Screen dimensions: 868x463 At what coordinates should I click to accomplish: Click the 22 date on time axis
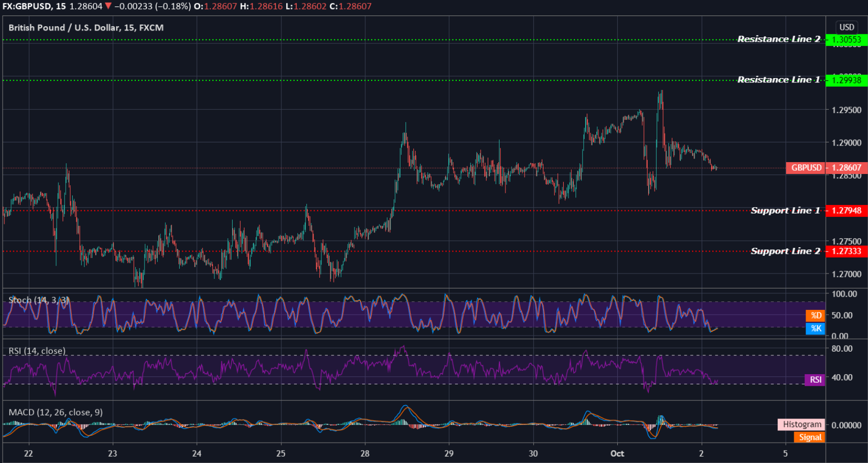28,453
